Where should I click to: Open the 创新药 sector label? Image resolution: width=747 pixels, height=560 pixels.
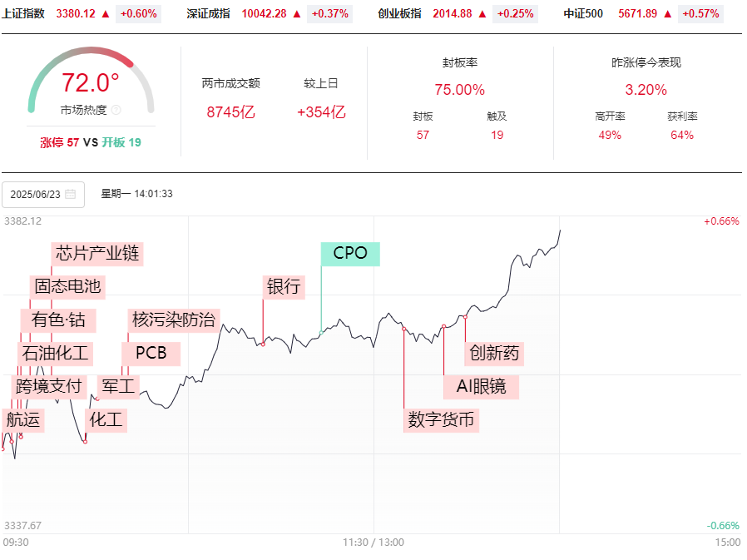click(x=494, y=353)
